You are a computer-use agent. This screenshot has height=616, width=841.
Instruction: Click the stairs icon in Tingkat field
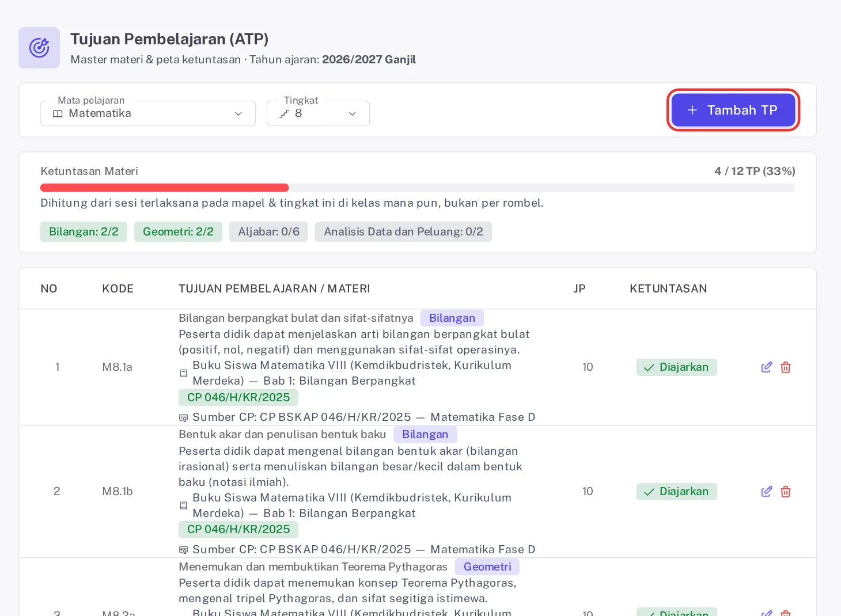click(284, 114)
